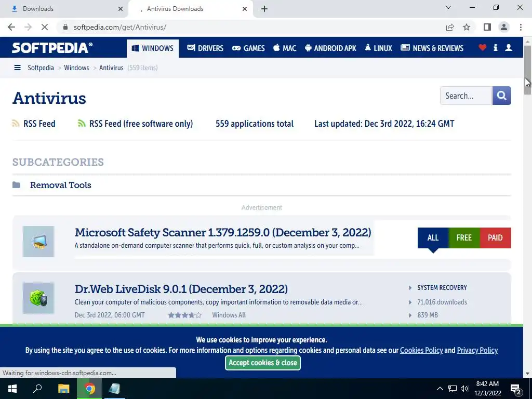Open the Linux section
Screen dimensions: 532x399
tap(378, 48)
